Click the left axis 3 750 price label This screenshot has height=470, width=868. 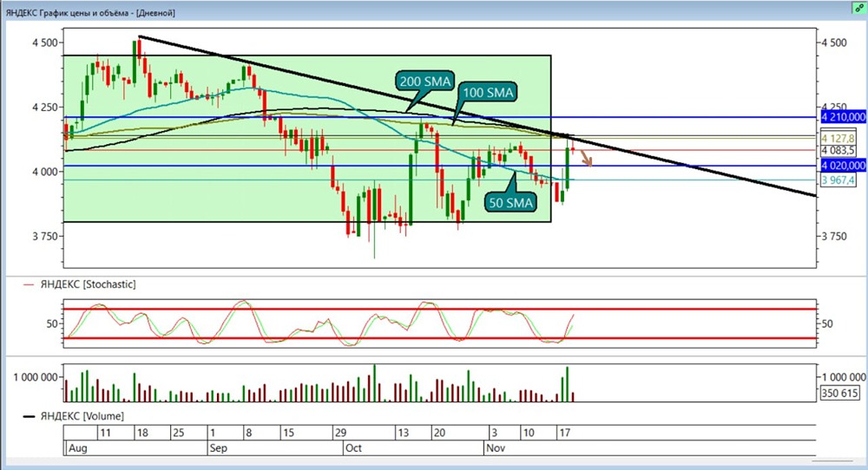45,236
